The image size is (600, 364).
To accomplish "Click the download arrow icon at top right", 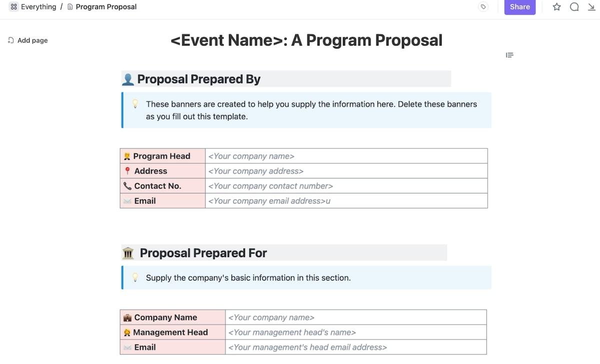I will 591,7.
